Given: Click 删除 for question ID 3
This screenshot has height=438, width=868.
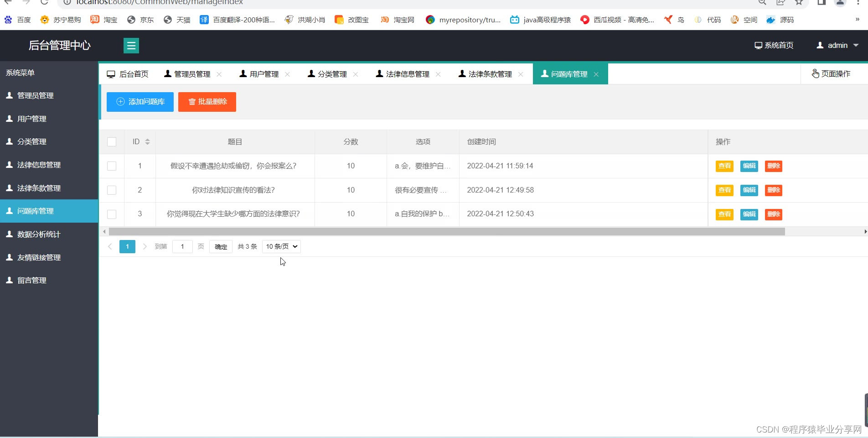Looking at the screenshot, I should (774, 214).
